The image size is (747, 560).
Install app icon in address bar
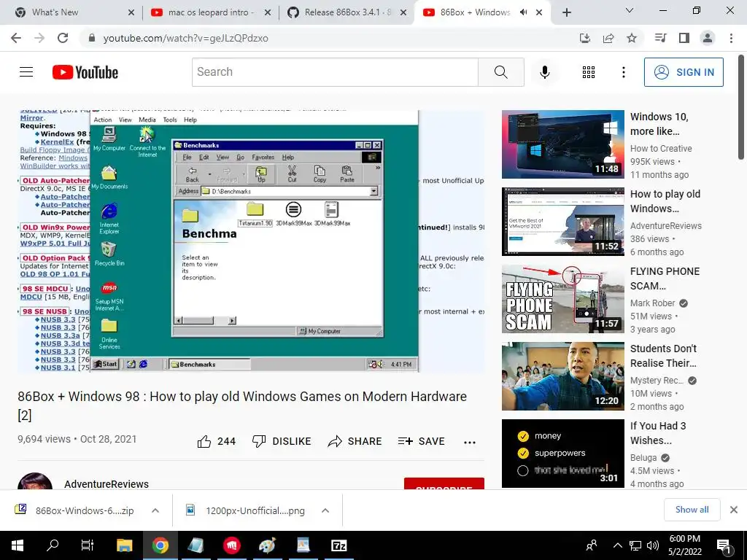pos(585,38)
